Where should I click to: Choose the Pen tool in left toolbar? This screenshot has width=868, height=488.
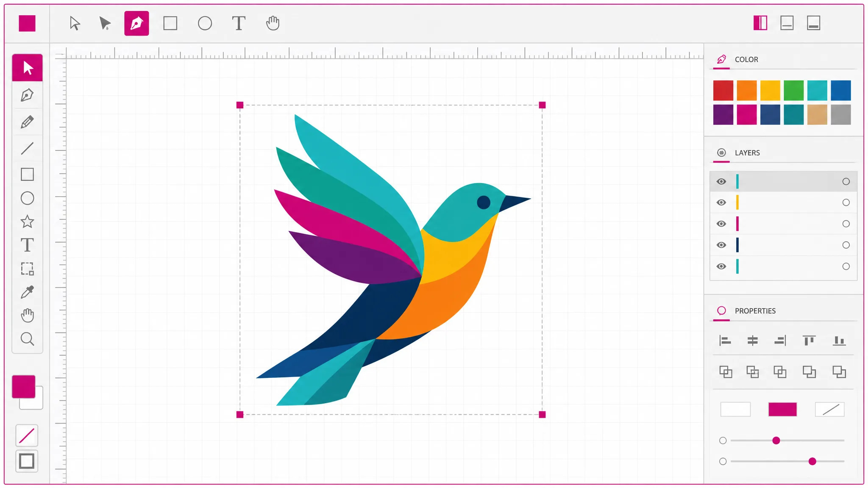click(x=27, y=95)
